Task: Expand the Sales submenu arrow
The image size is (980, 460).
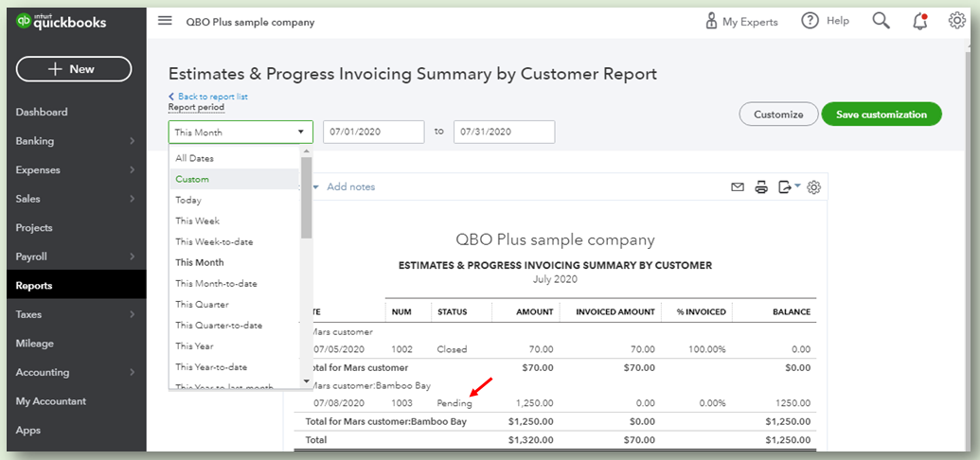Action: point(132,199)
